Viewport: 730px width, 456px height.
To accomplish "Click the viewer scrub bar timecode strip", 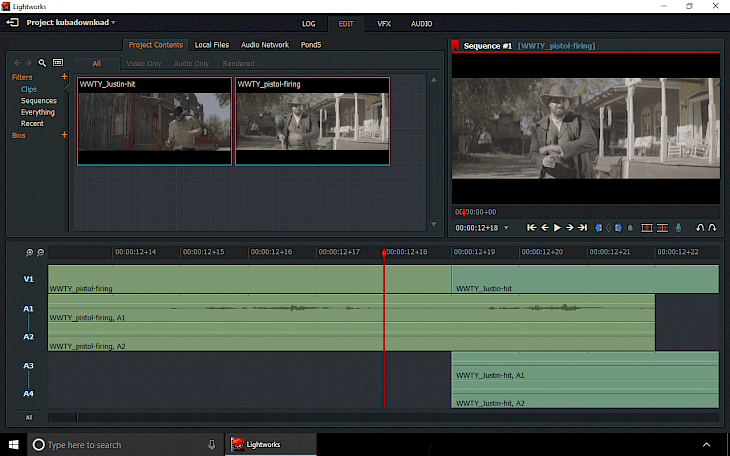I will pyautogui.click(x=586, y=212).
